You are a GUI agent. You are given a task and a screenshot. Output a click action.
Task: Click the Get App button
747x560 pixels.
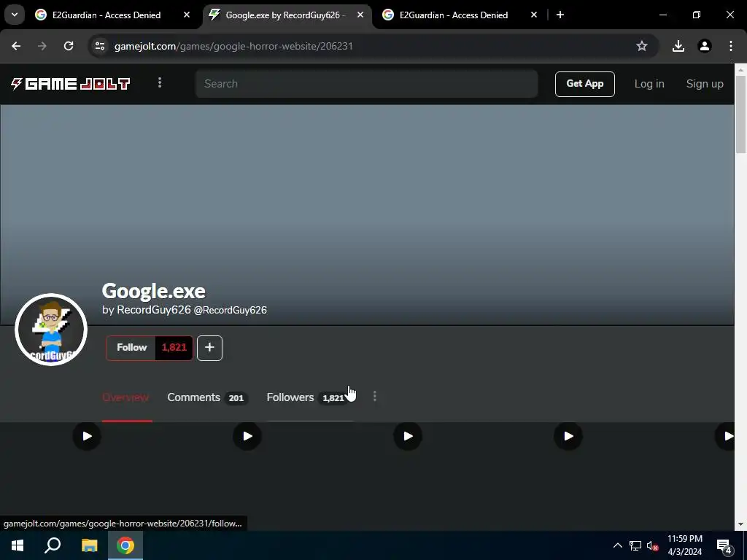click(x=584, y=84)
